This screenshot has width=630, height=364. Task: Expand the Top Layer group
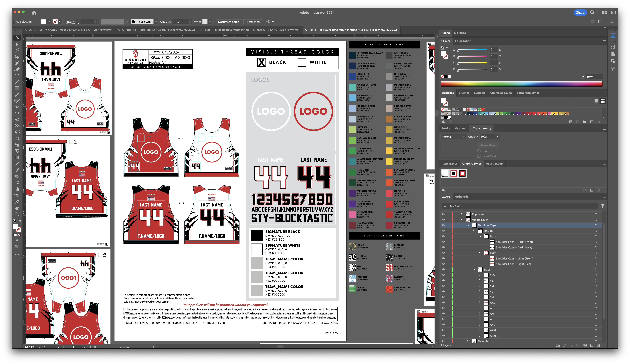[462, 214]
